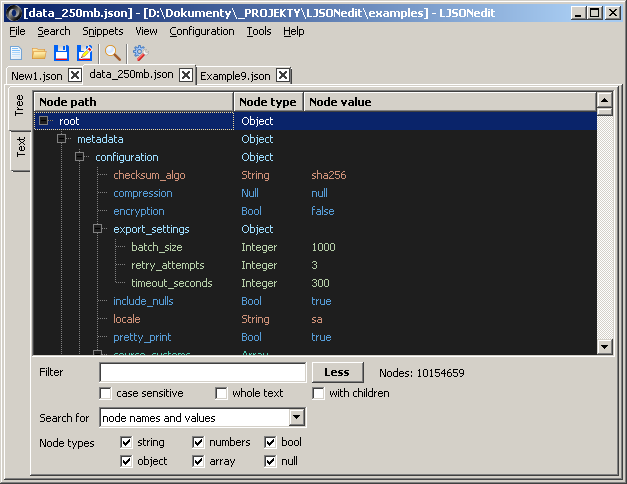Select the retry_attempts node
This screenshot has width=627, height=484.
[x=168, y=265]
